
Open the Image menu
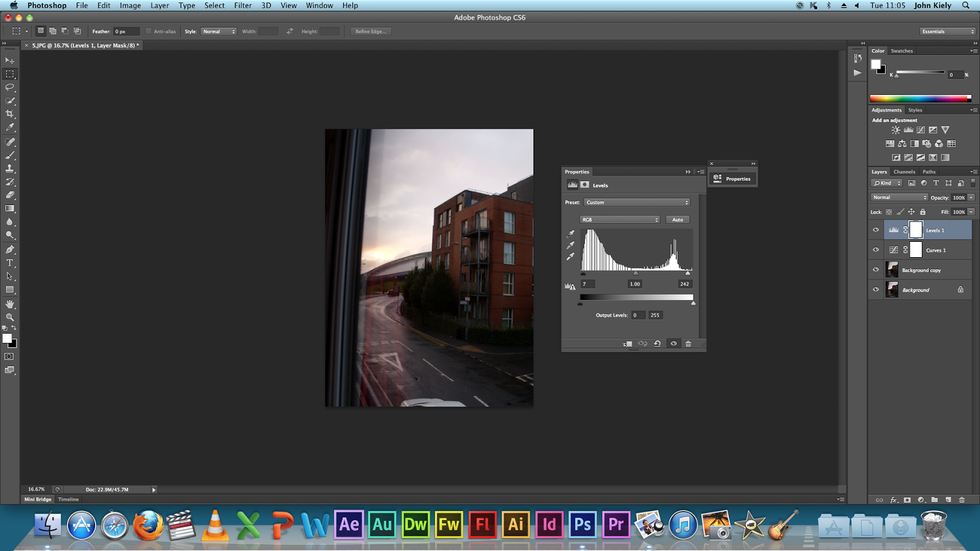pos(130,6)
